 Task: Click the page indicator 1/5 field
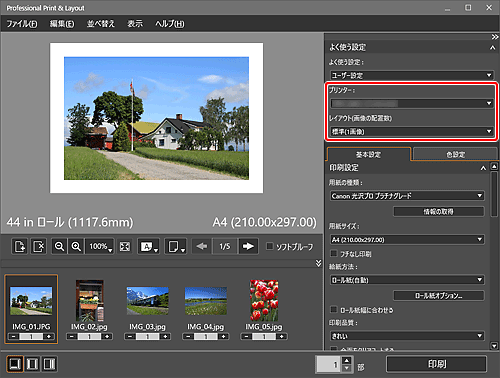click(x=225, y=246)
